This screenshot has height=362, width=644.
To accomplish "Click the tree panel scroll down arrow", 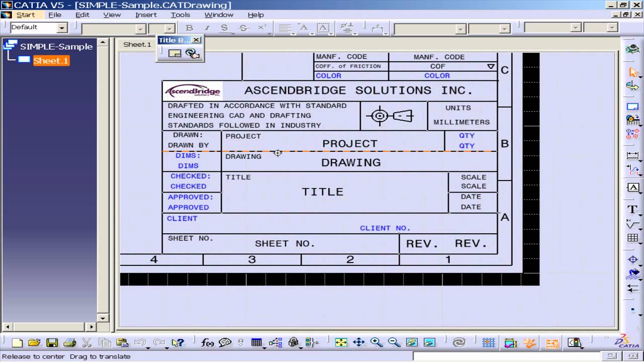I will (x=103, y=318).
